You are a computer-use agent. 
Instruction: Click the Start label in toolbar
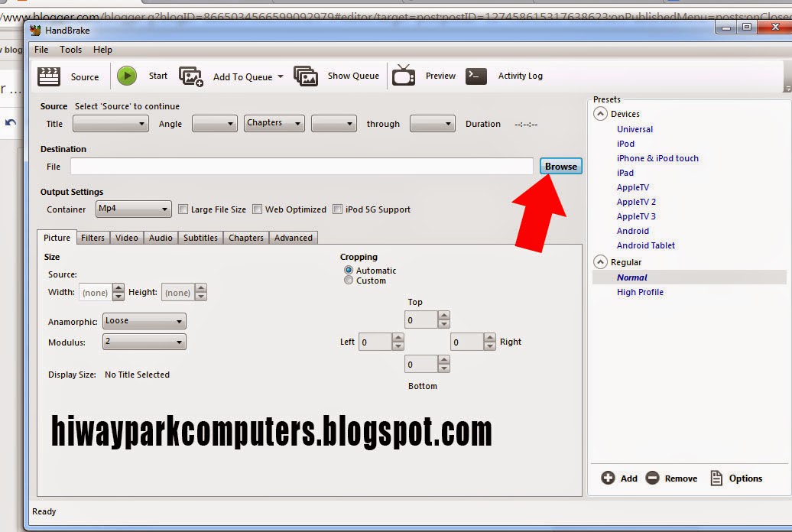tap(158, 76)
